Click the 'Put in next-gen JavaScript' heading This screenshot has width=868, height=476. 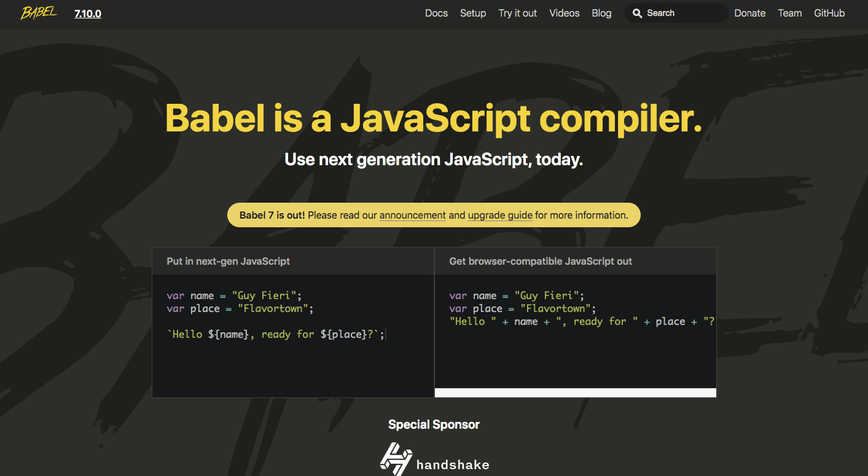coord(229,261)
